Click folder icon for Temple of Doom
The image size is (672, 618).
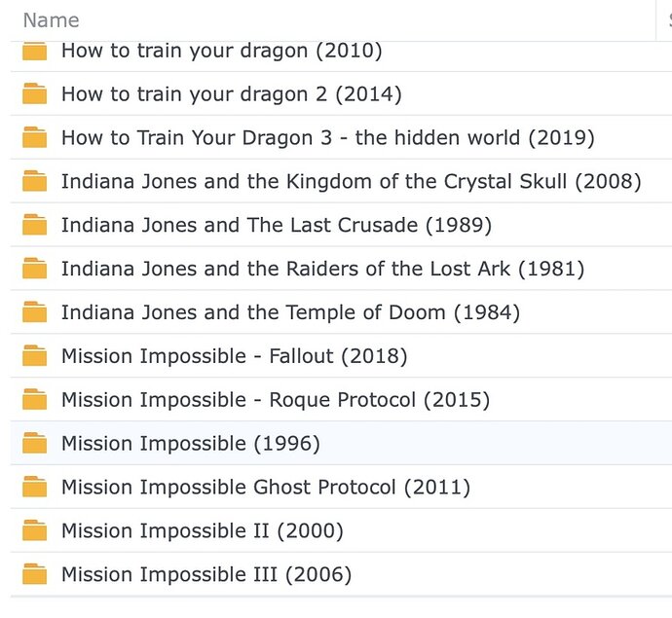point(35,312)
